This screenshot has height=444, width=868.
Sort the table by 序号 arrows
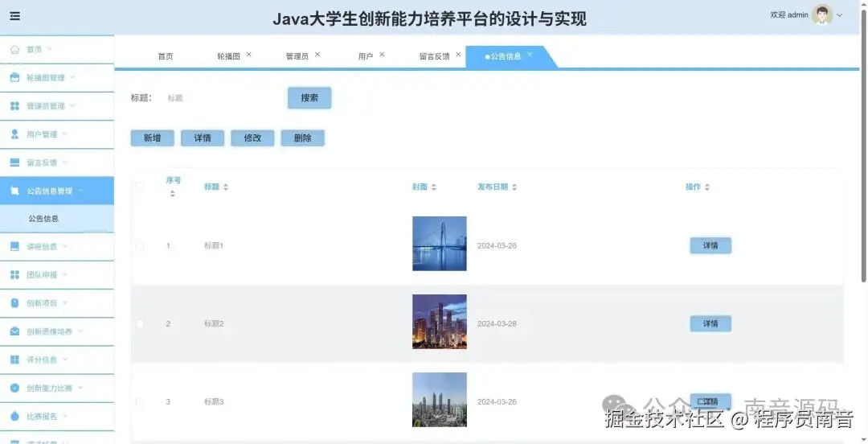pyautogui.click(x=173, y=194)
